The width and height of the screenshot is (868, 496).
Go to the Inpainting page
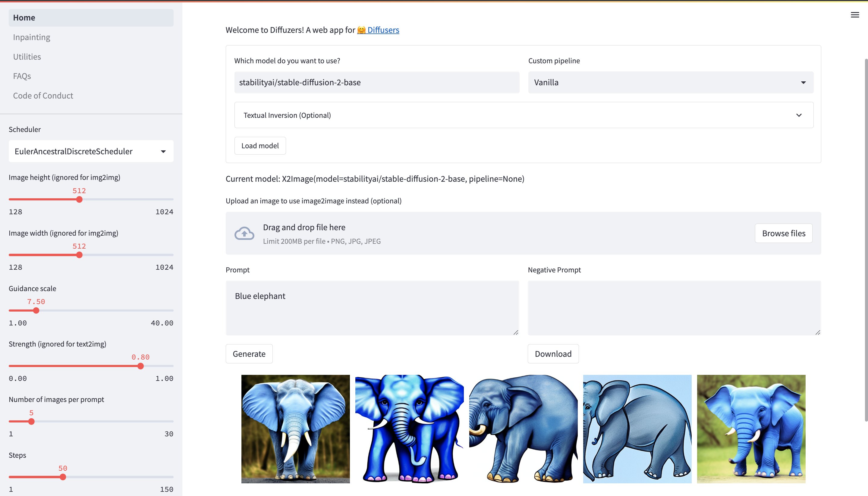pyautogui.click(x=32, y=37)
